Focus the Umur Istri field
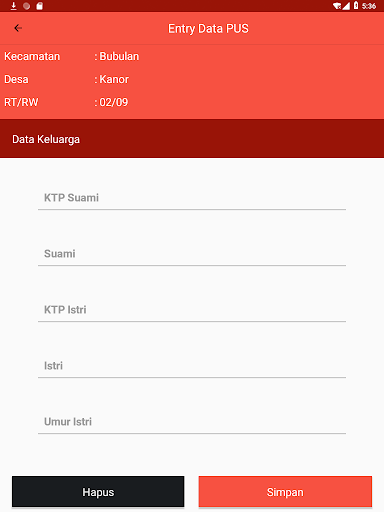Viewport: 384px width, 512px height. [192, 422]
